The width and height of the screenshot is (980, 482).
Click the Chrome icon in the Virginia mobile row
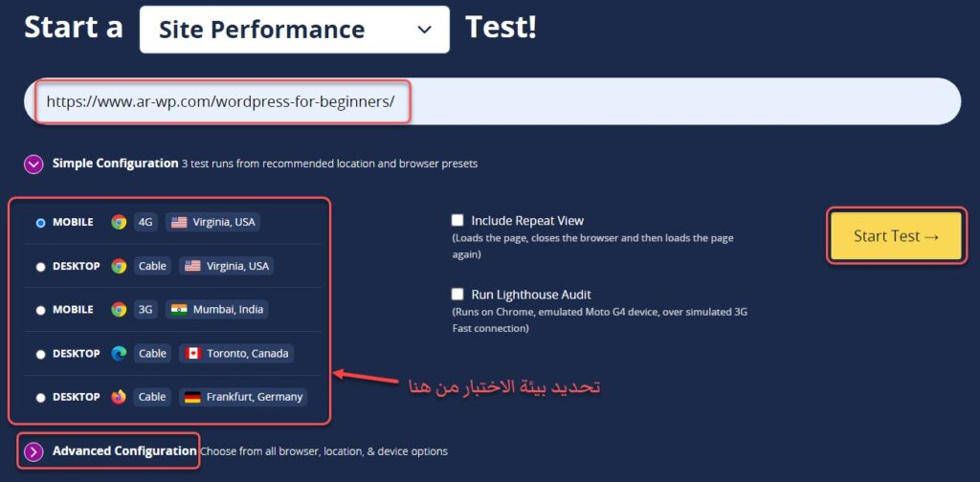tap(119, 222)
